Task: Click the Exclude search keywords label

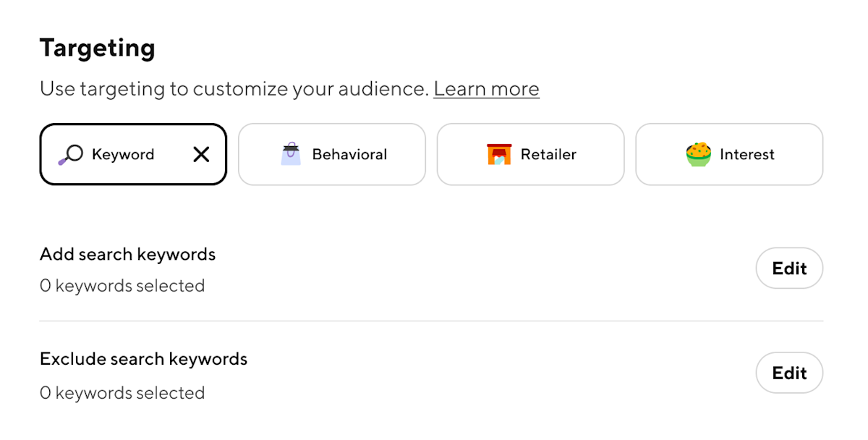Action: click(143, 358)
